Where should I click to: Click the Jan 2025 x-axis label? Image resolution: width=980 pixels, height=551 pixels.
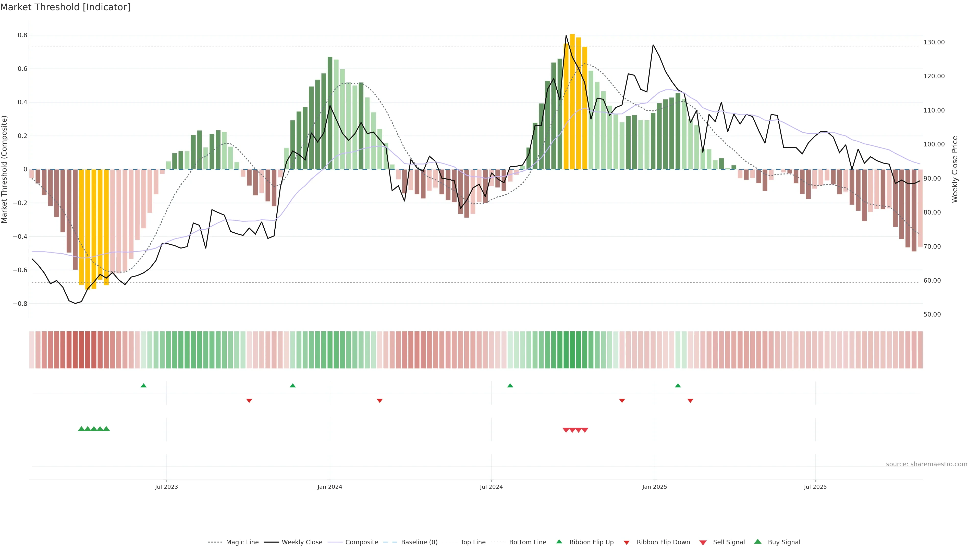[654, 487]
